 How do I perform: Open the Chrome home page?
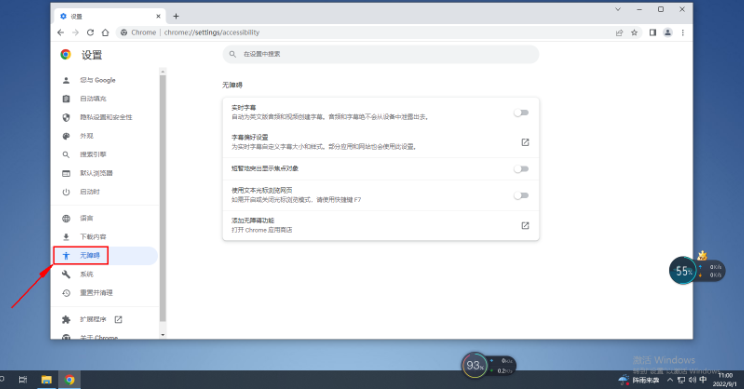105,32
